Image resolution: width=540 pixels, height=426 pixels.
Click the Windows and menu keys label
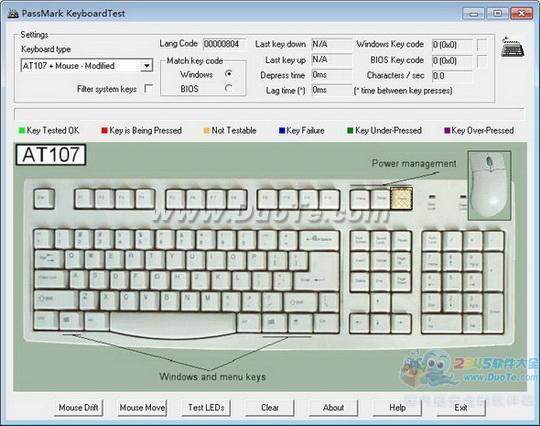point(212,376)
